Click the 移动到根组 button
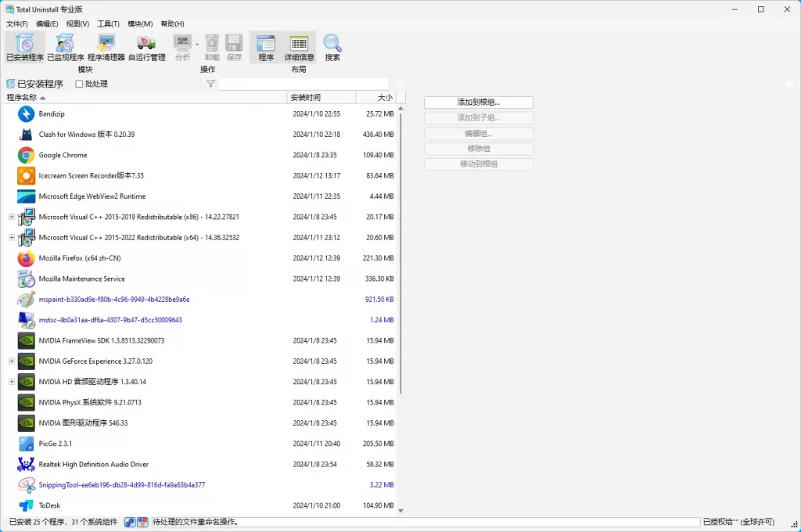Viewport: 801px width, 532px height. tap(479, 164)
